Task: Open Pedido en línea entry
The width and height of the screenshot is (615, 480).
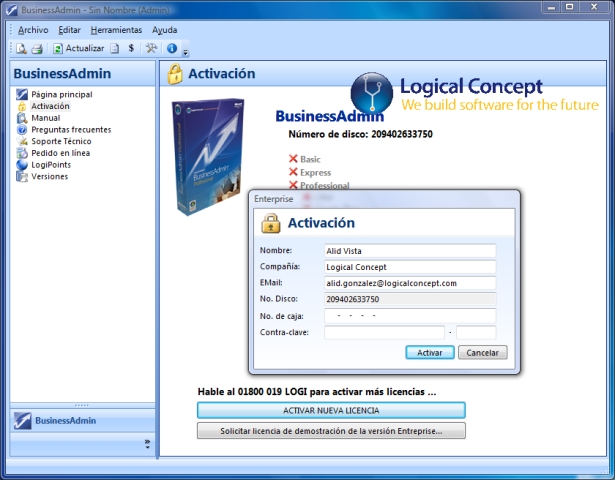Action: point(60,153)
